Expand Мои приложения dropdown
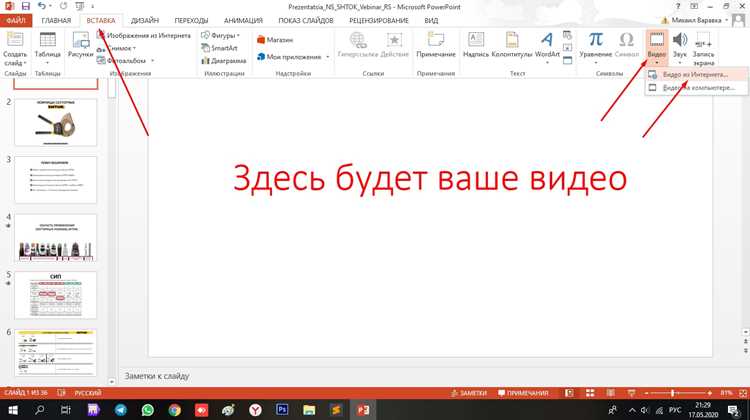 (328, 57)
